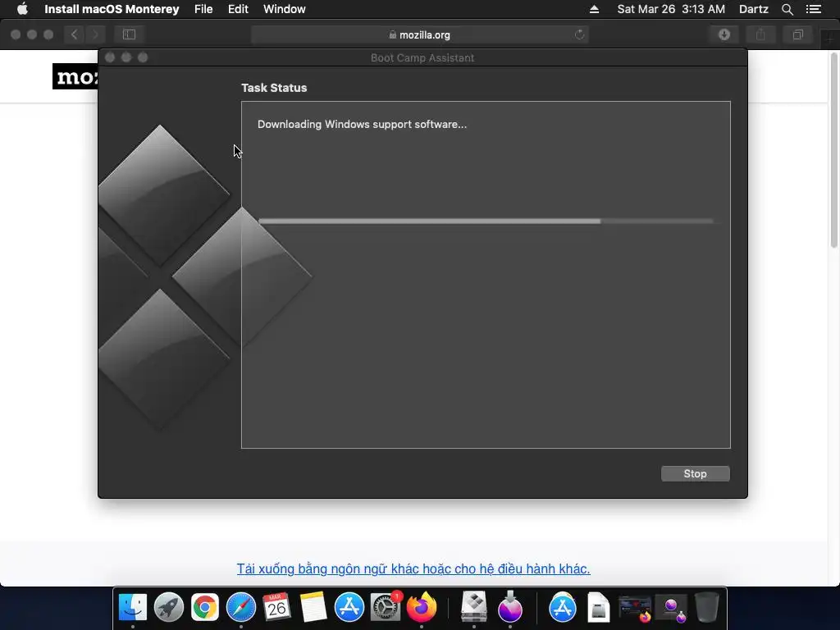Image resolution: width=840 pixels, height=630 pixels.
Task: Click the mozilla.org address field
Action: coord(419,34)
